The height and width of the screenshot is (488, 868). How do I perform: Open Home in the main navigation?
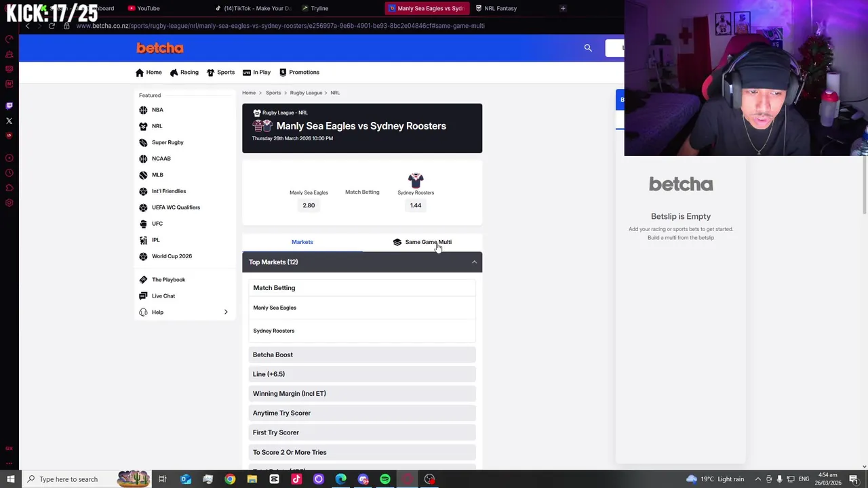pos(149,73)
